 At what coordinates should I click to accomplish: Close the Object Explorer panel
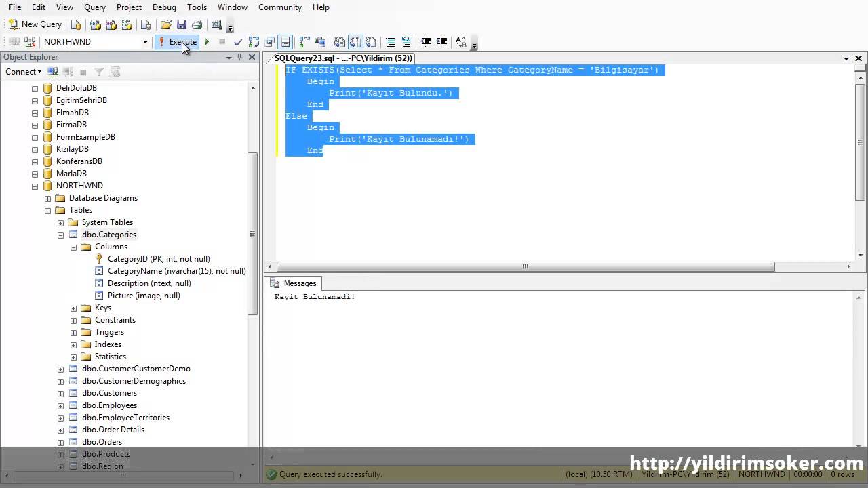(x=252, y=57)
